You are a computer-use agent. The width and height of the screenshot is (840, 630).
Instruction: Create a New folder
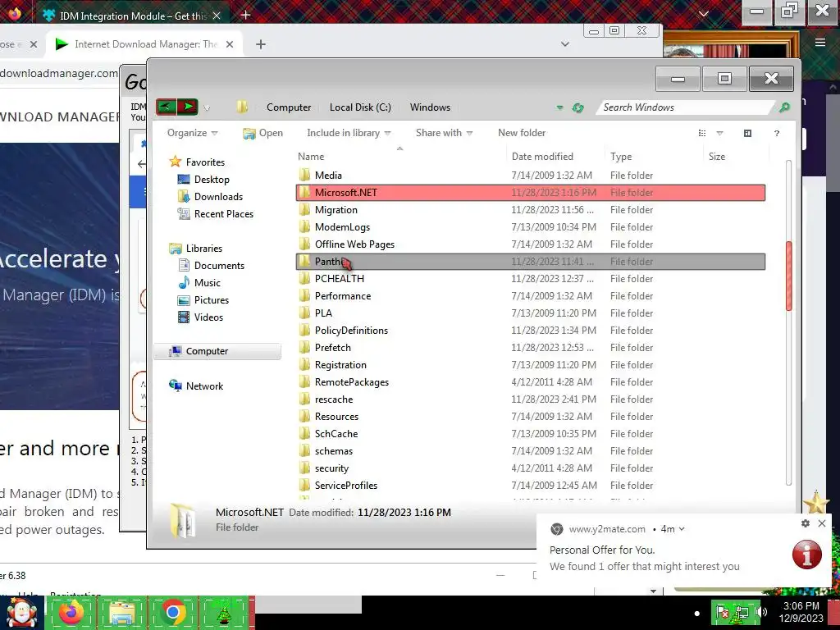(522, 133)
